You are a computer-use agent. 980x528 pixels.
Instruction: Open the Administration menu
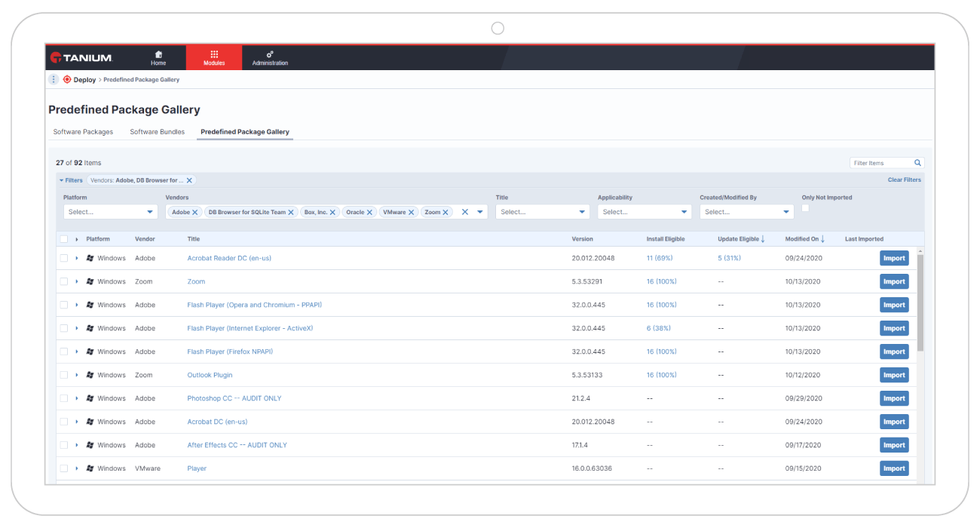tap(270, 58)
